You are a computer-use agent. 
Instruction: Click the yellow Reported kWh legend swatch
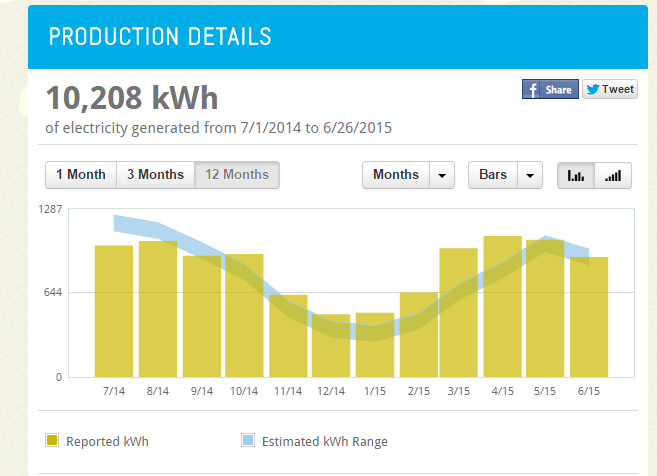coord(52,441)
